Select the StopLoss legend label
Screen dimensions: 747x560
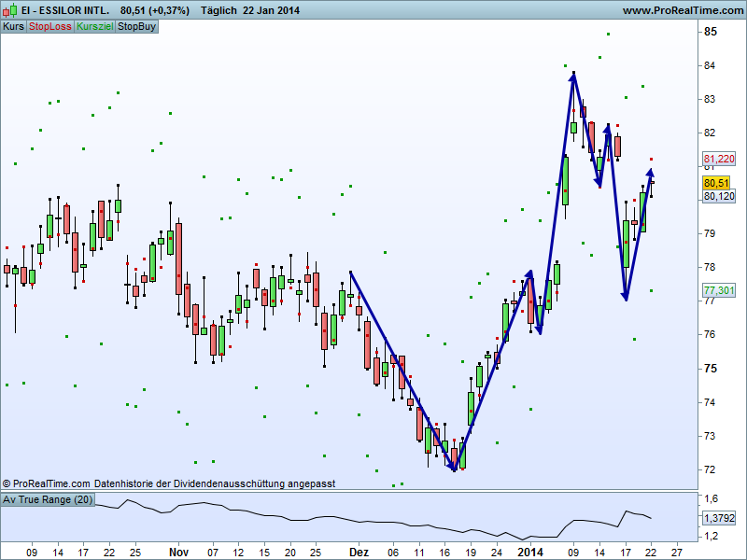(50, 26)
